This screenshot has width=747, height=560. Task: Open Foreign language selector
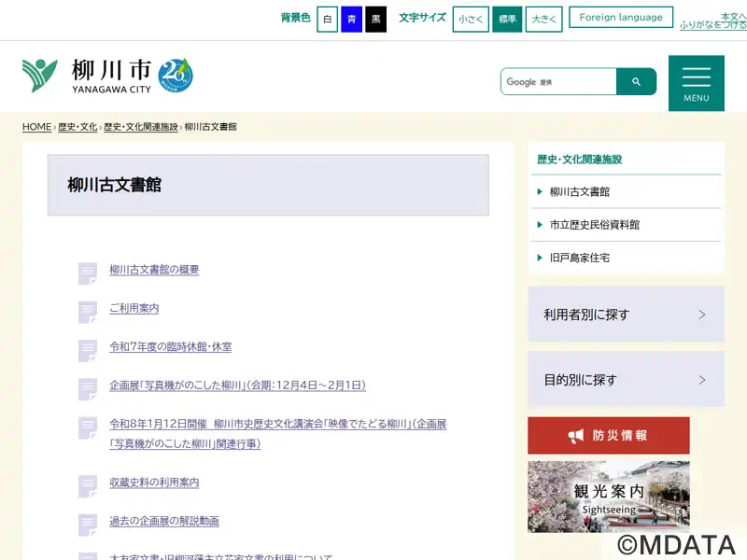click(620, 18)
